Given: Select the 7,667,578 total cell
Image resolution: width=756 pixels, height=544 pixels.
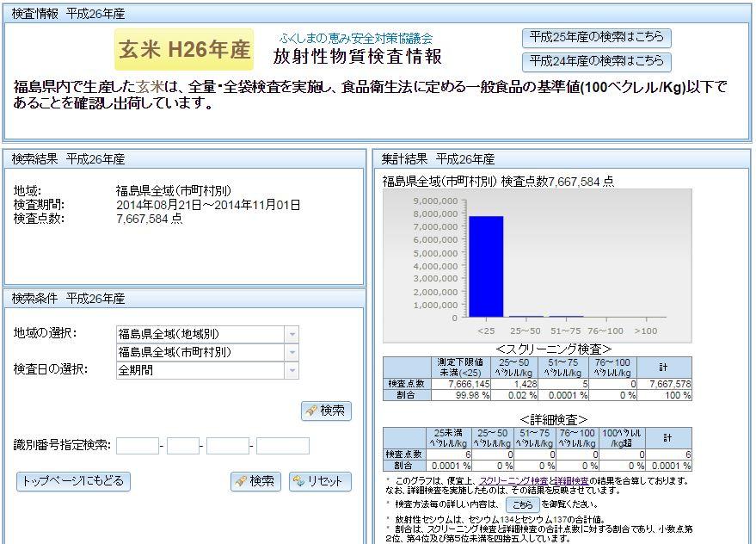Looking at the screenshot, I should coord(665,384).
